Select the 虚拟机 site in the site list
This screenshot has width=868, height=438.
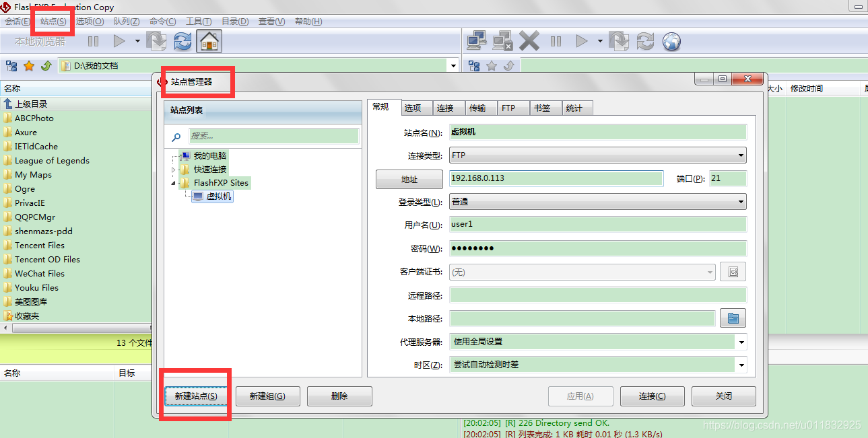pyautogui.click(x=212, y=196)
